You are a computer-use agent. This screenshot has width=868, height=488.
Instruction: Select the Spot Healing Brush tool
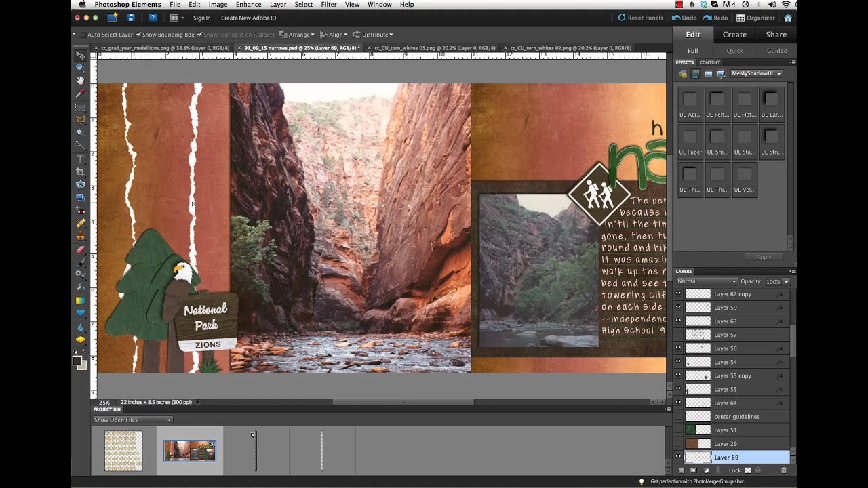tap(81, 223)
